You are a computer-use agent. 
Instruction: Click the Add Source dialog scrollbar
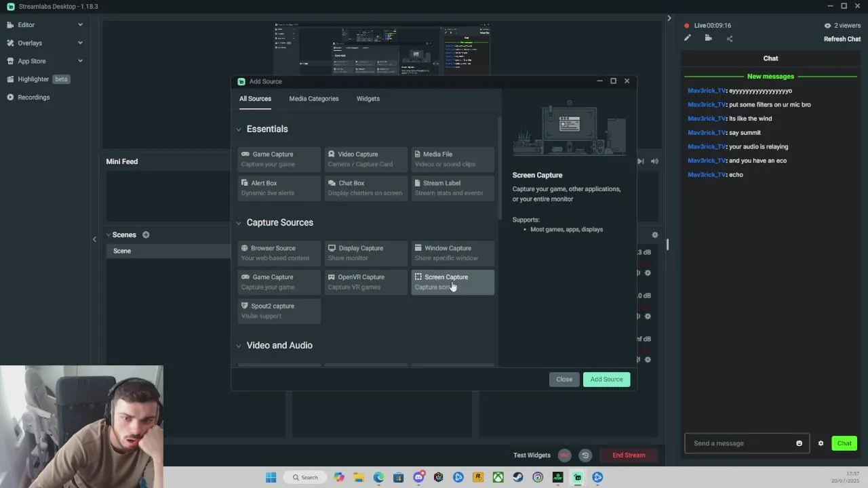[x=500, y=169]
